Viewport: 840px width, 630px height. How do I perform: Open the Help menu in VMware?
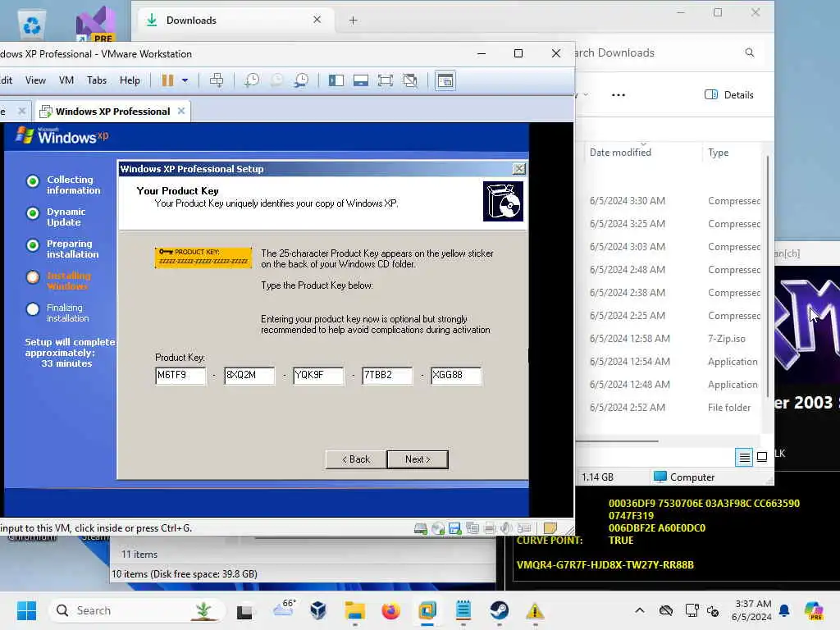click(130, 80)
